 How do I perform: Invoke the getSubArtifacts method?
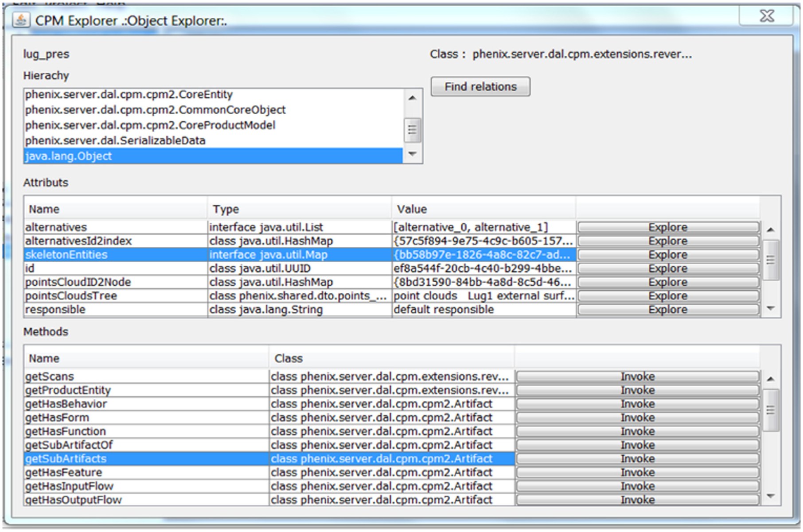pos(637,458)
